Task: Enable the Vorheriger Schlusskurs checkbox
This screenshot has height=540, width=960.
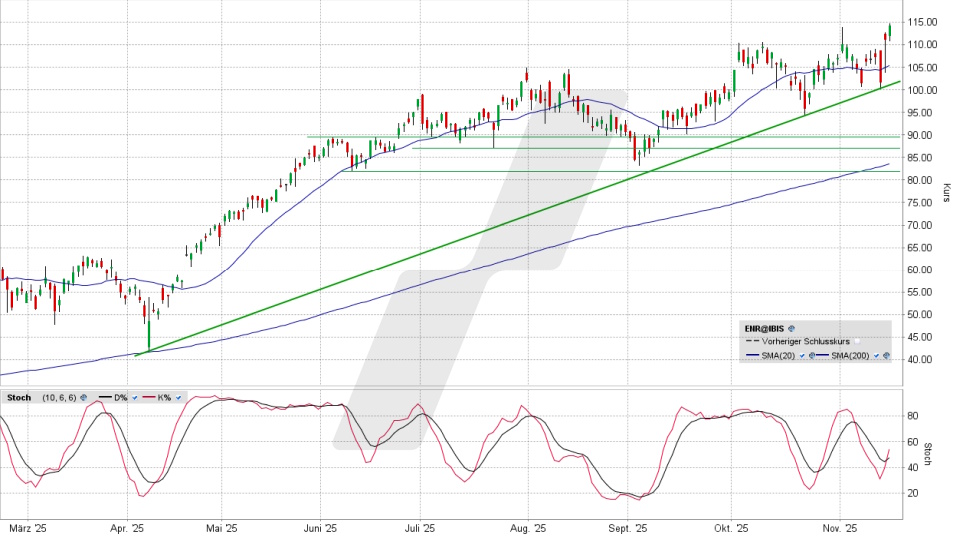Action: (x=857, y=341)
